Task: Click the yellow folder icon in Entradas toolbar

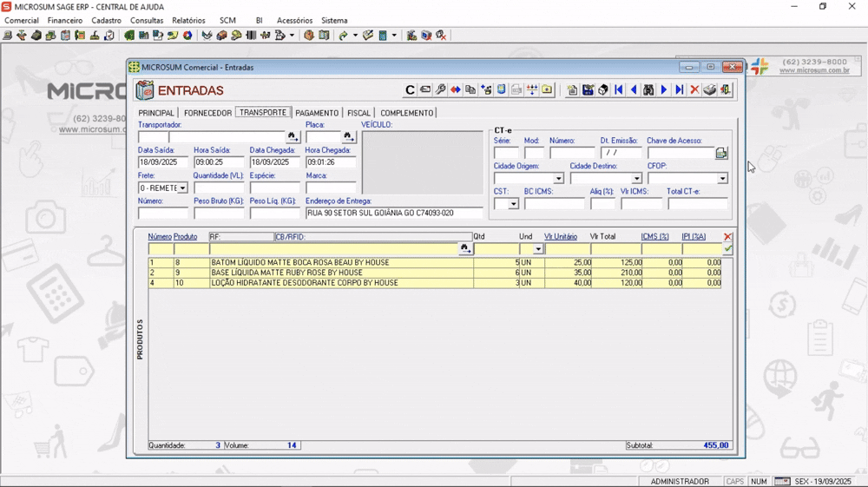Action: pyautogui.click(x=547, y=89)
